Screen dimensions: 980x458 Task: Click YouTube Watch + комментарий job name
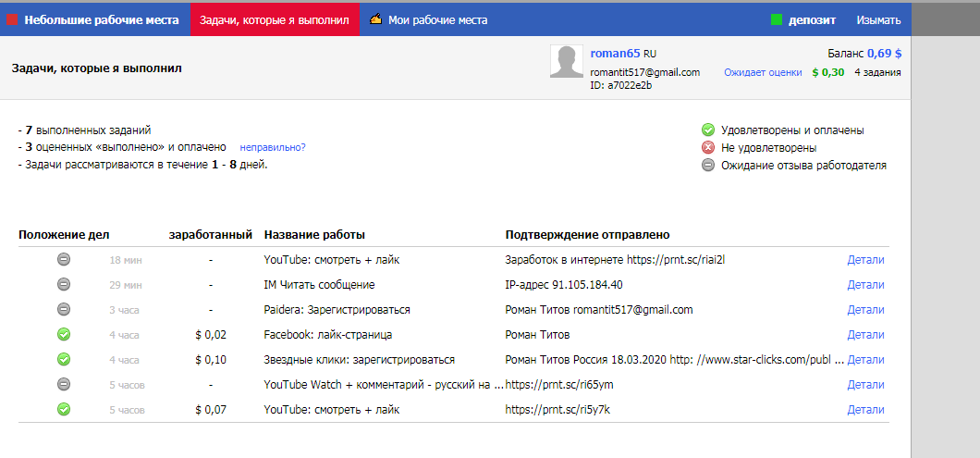(x=383, y=385)
